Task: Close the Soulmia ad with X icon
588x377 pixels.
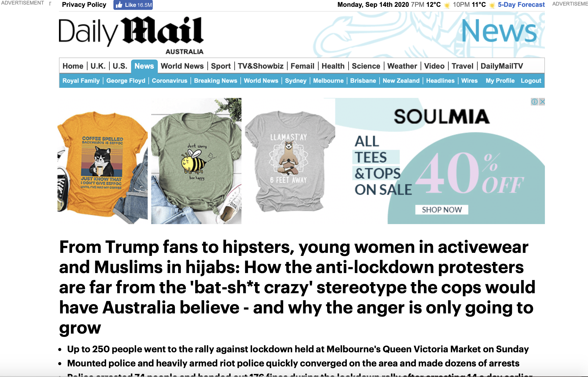Action: click(x=542, y=102)
